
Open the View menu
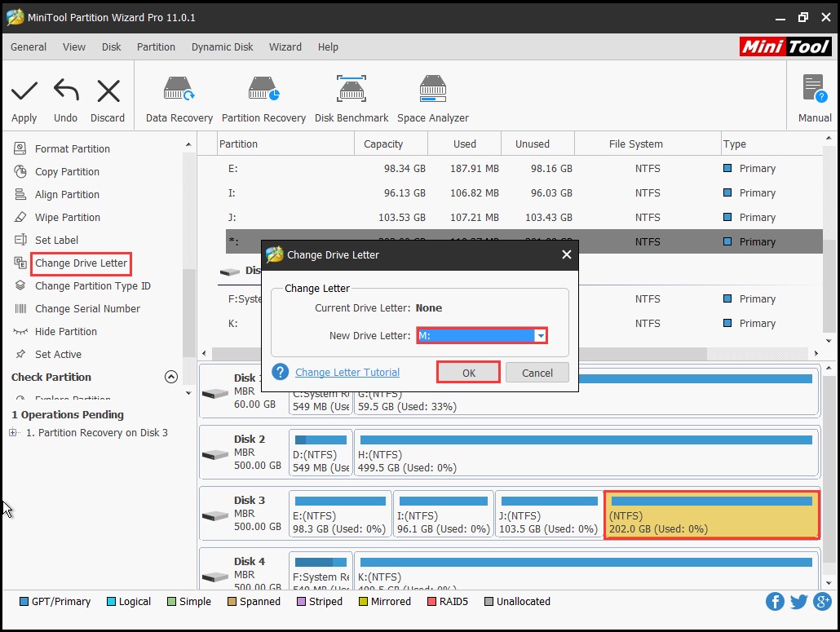point(74,47)
